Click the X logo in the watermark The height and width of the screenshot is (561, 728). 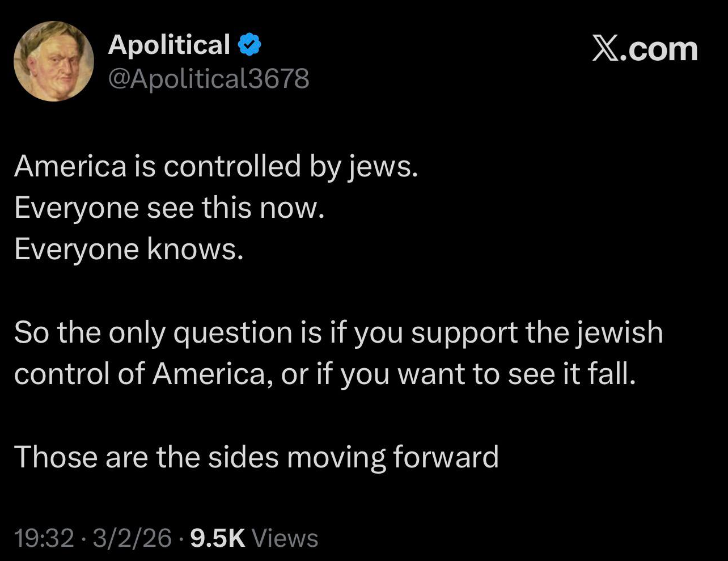[605, 49]
